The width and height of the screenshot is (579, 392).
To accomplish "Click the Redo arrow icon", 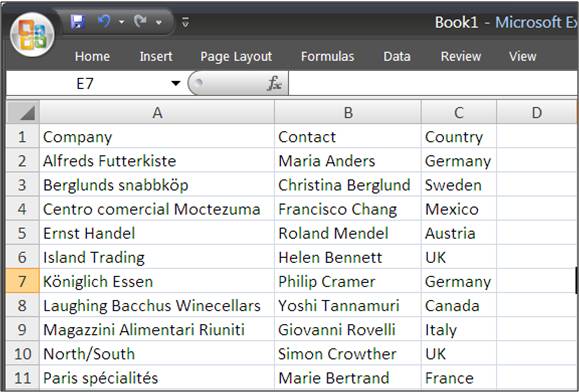I will 140,22.
